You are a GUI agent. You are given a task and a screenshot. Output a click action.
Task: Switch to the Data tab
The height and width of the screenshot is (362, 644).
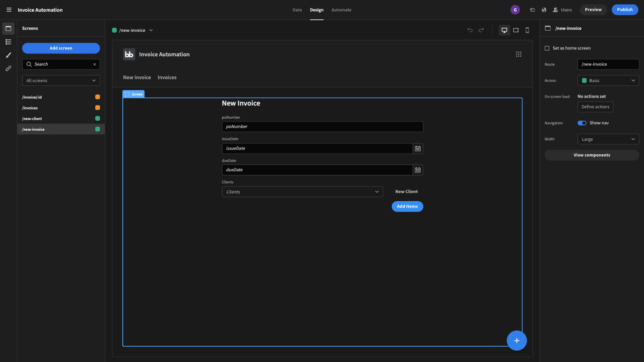click(297, 10)
